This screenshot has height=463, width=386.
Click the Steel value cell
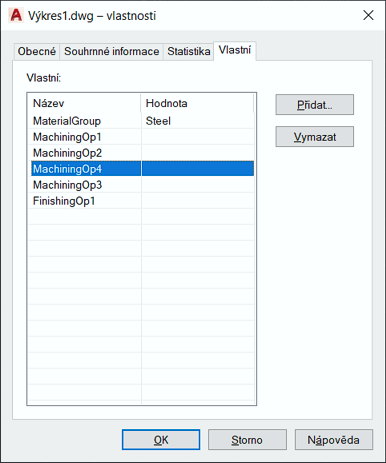point(198,121)
